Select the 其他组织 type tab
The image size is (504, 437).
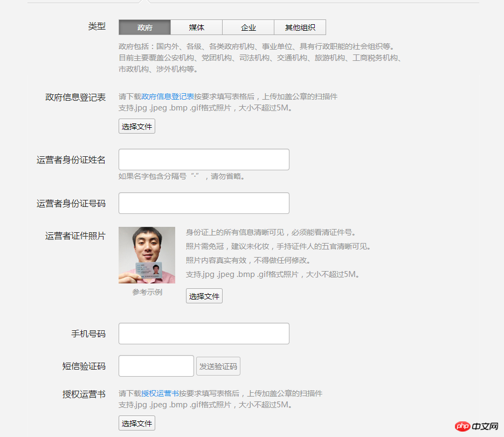click(x=300, y=27)
